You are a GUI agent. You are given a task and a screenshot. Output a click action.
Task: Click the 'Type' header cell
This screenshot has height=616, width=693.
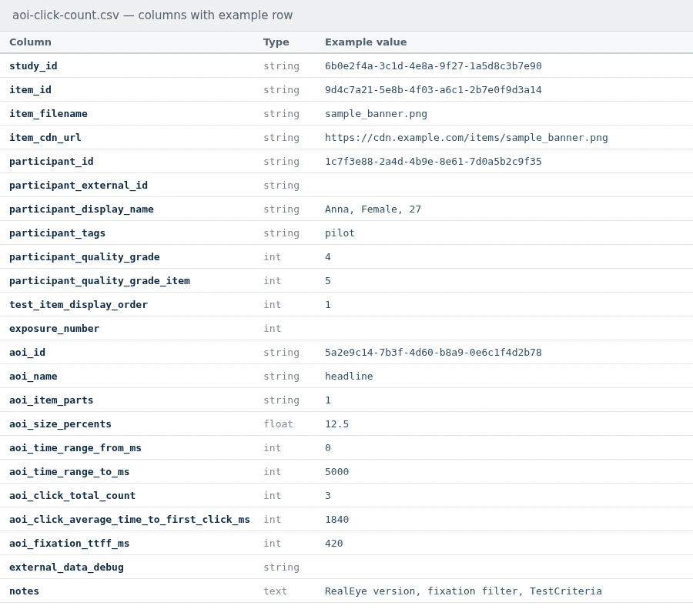click(276, 42)
